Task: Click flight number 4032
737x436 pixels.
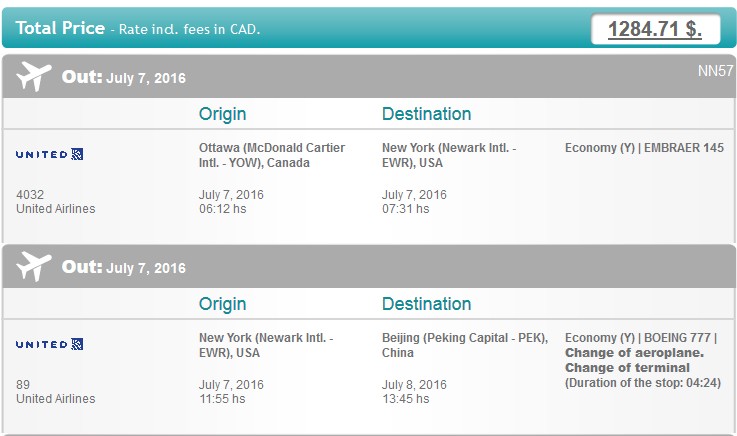Action: coord(30,194)
